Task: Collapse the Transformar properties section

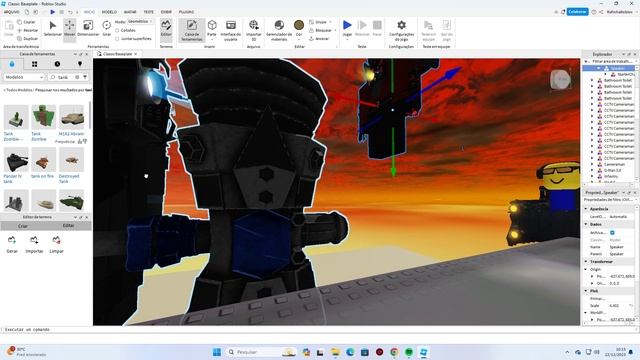Action: 587,262
